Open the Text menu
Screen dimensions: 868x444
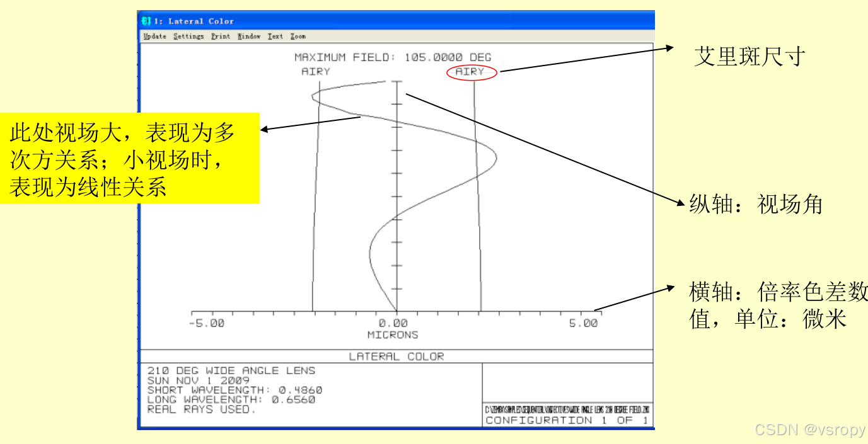(275, 36)
